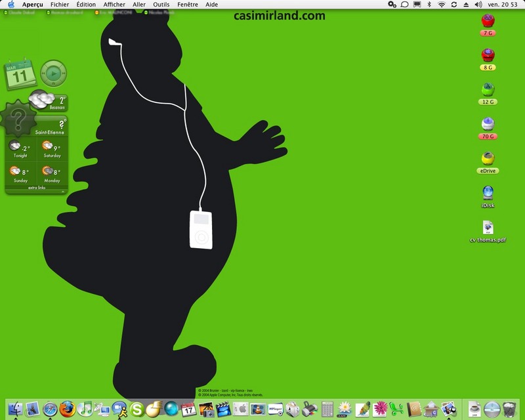Screen dimensions: 525x420
Task: Click the Sunday forecast cell
Action: click(20, 174)
